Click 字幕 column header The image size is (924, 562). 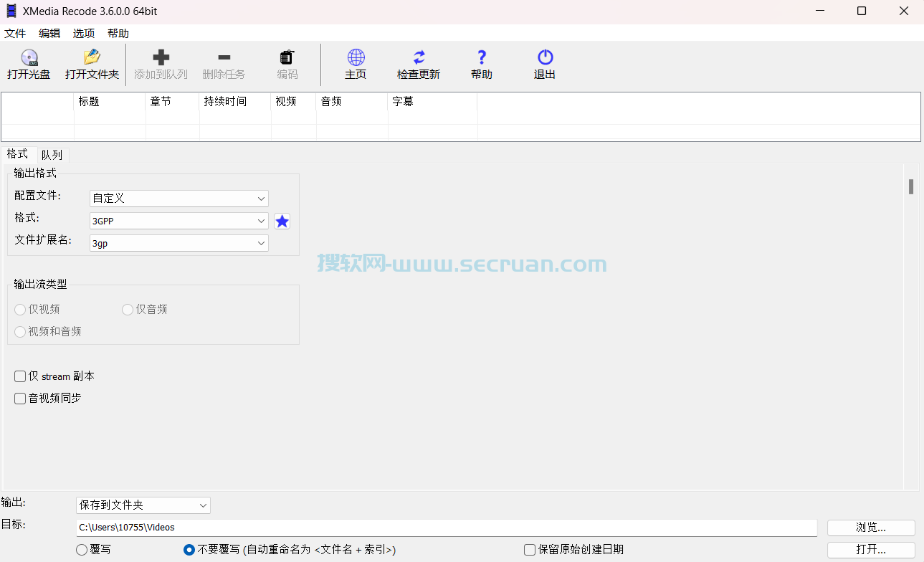coord(433,102)
